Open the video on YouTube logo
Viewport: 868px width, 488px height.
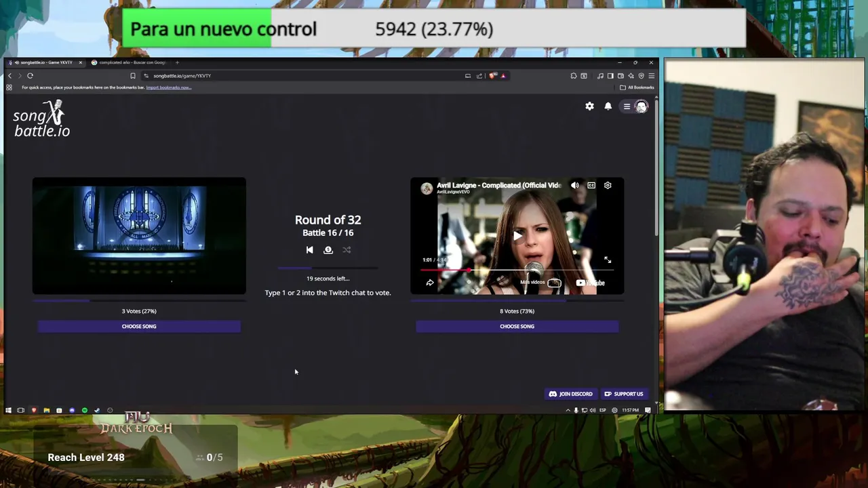[x=590, y=283]
